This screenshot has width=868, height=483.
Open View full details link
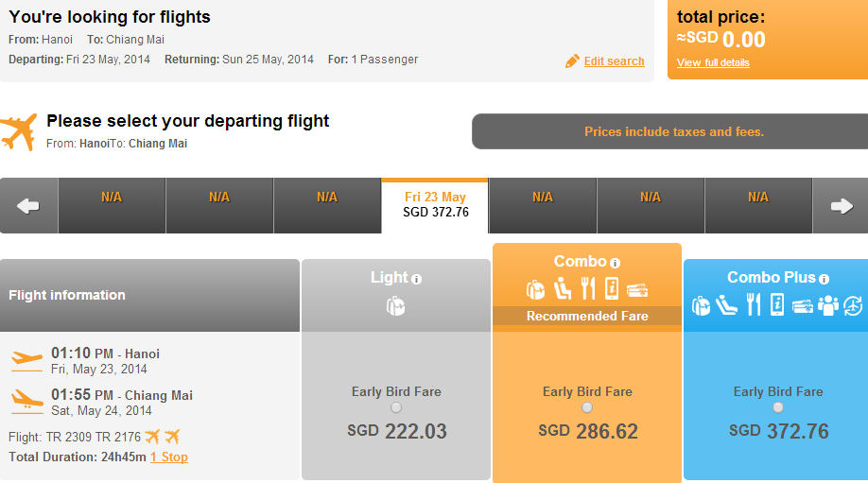click(713, 62)
